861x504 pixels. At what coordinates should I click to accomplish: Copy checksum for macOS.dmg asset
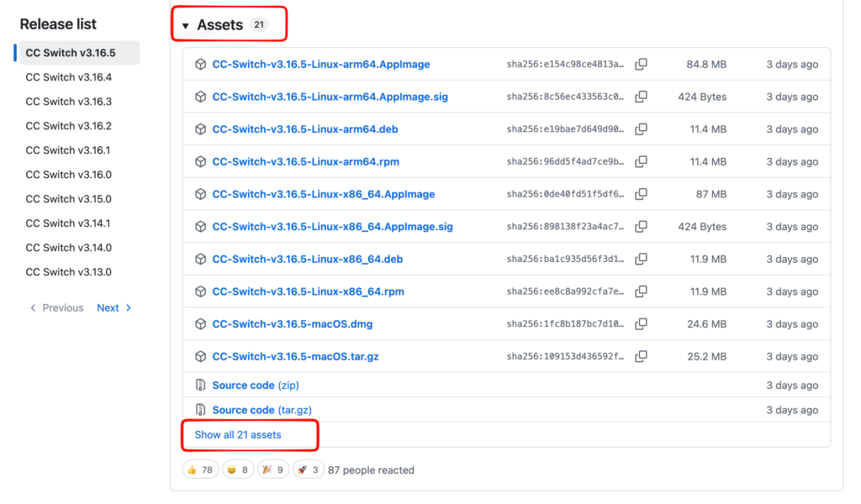(641, 323)
